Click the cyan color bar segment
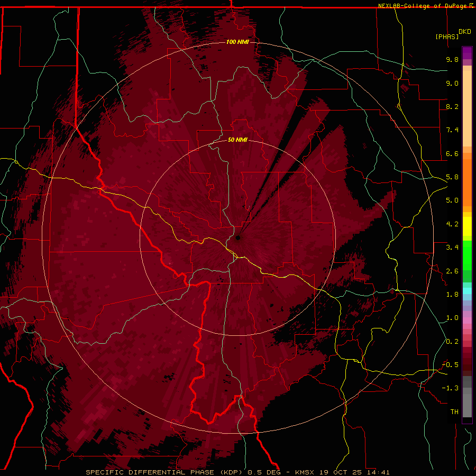Image resolution: width=476 pixels, height=476 pixels. (x=467, y=291)
